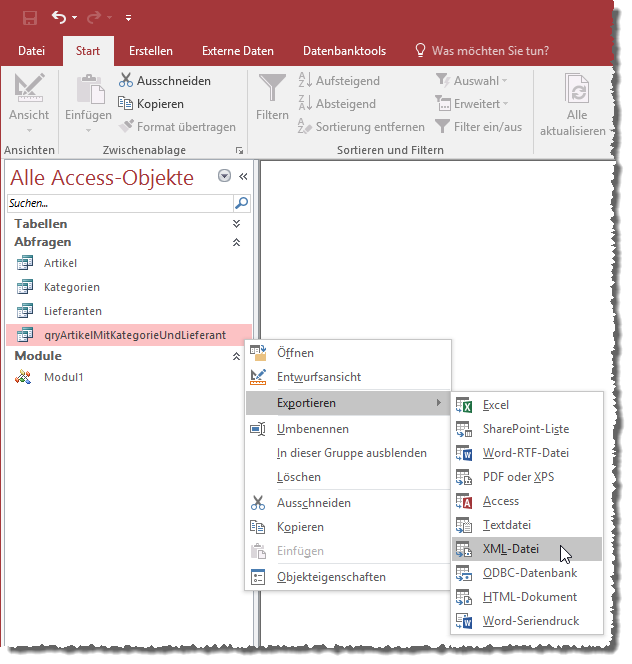Export as PDF oder XPS
This screenshot has height=664, width=632.
pyautogui.click(x=527, y=477)
